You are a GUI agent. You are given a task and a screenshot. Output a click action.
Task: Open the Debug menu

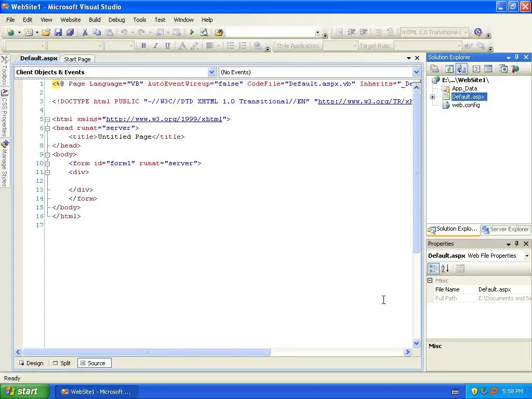tap(117, 20)
